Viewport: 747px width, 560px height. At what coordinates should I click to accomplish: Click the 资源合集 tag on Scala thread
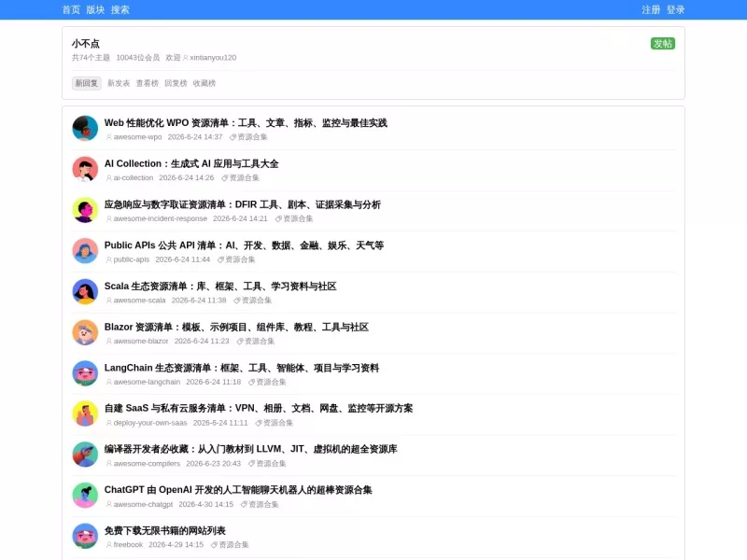click(252, 301)
